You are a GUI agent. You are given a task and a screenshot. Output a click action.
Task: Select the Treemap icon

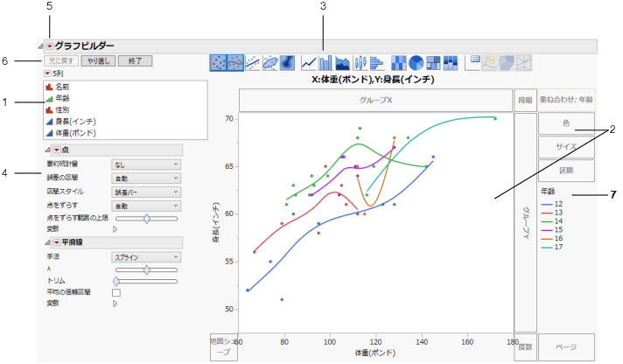click(x=433, y=63)
